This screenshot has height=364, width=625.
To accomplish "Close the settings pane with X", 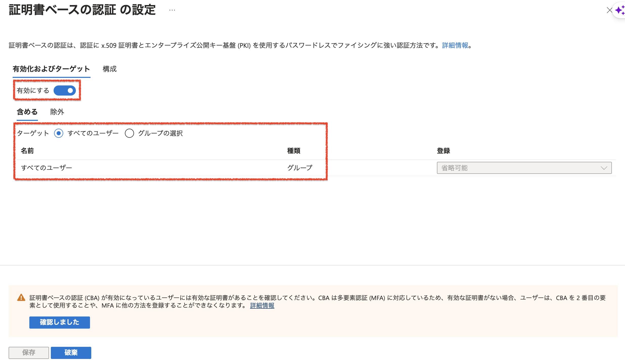I will 609,10.
